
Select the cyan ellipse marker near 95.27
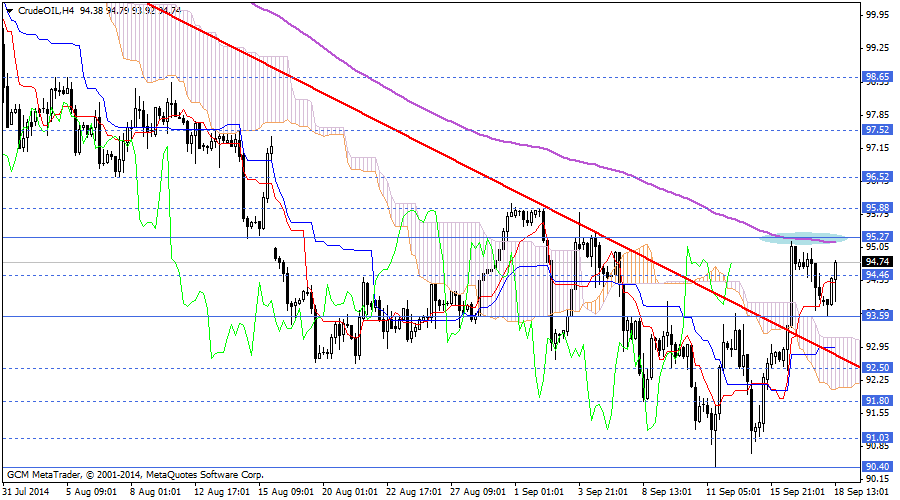coord(802,238)
